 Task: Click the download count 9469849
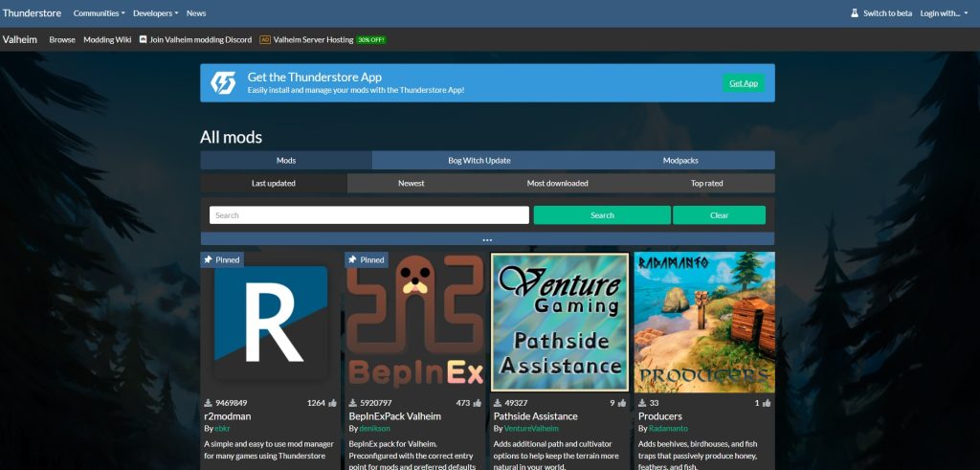pyautogui.click(x=232, y=403)
